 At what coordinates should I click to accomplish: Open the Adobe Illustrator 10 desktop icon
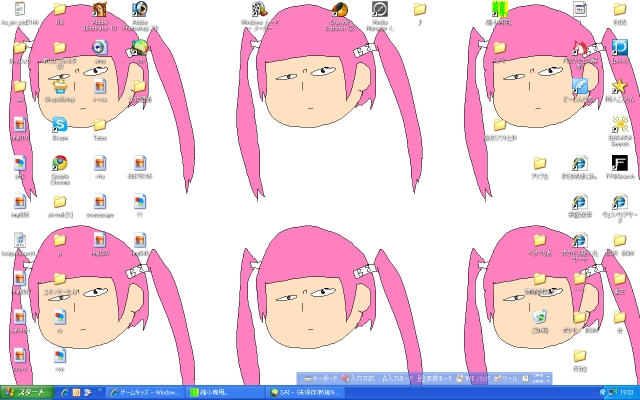coord(99,10)
